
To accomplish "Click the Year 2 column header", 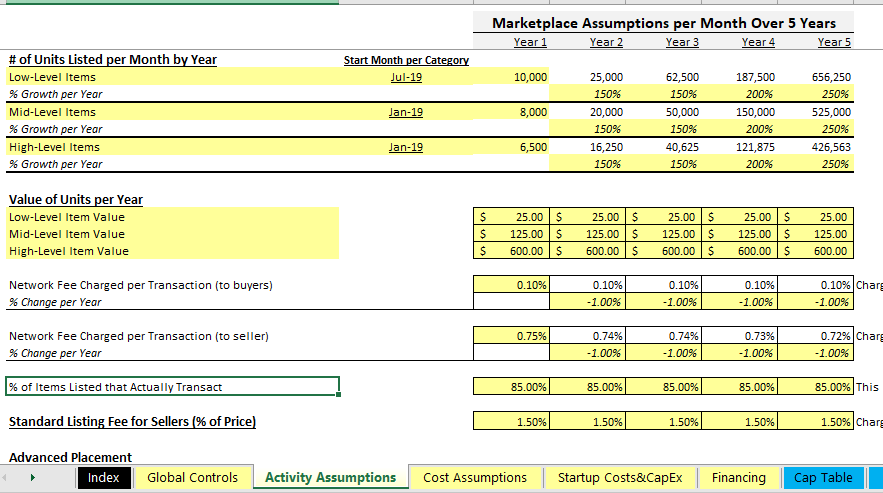I will [606, 42].
